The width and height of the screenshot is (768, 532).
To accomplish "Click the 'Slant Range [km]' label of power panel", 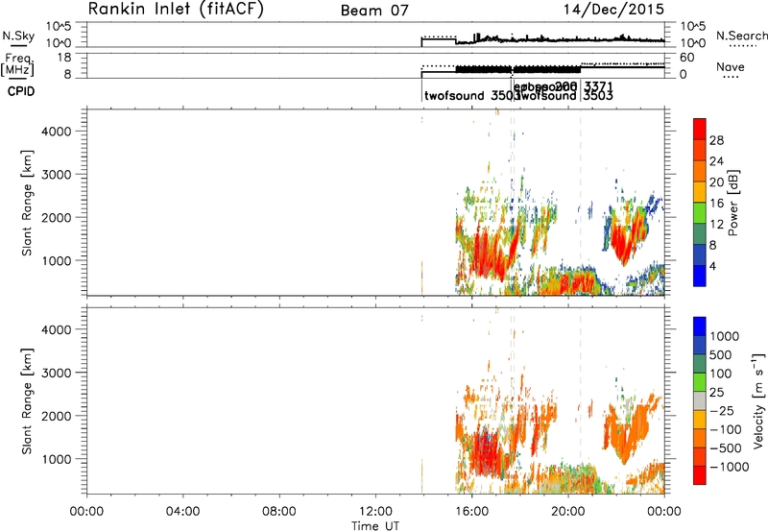I will pos(27,203).
